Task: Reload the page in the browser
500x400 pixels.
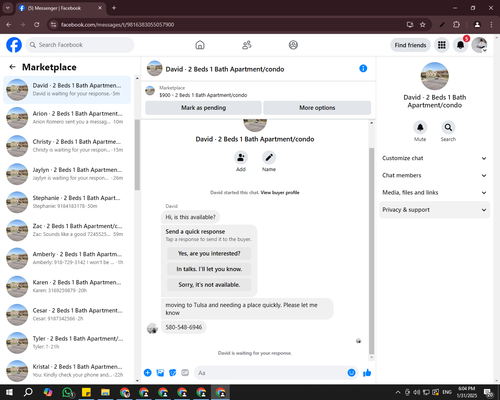Action: (37, 25)
